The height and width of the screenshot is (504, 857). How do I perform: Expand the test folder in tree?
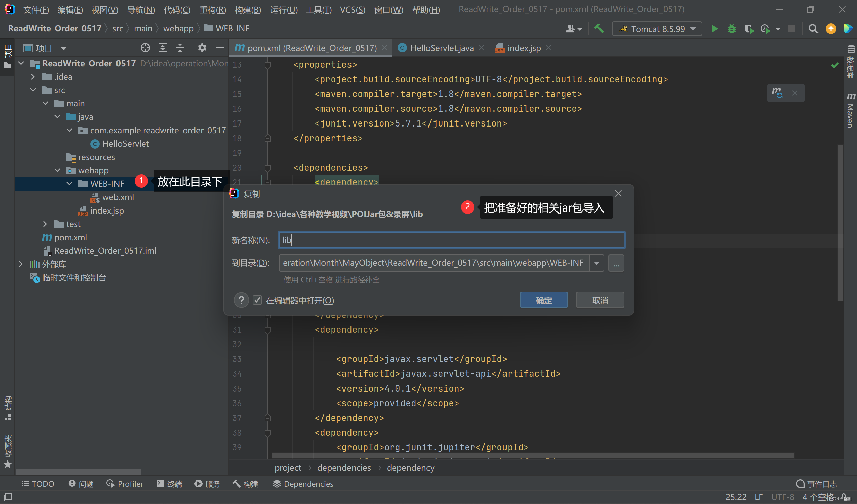45,224
